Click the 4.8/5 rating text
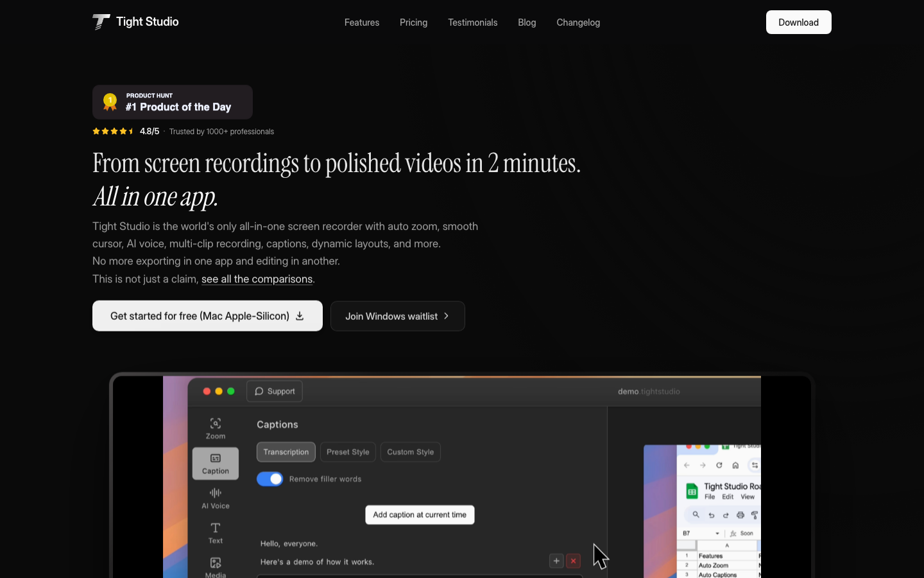The image size is (924, 578). pos(150,131)
